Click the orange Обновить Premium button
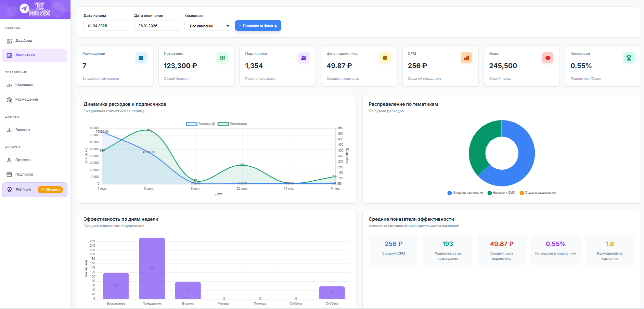The height and width of the screenshot is (309, 644). pos(50,190)
